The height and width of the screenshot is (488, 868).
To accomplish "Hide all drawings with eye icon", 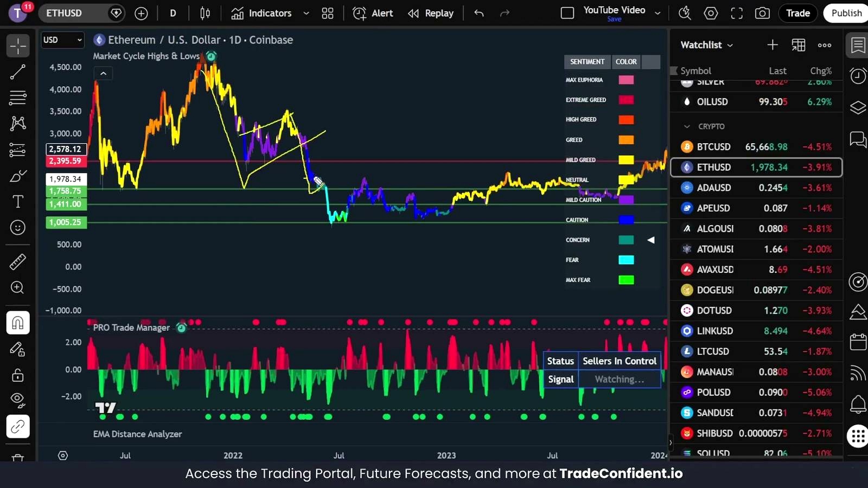I will (18, 401).
